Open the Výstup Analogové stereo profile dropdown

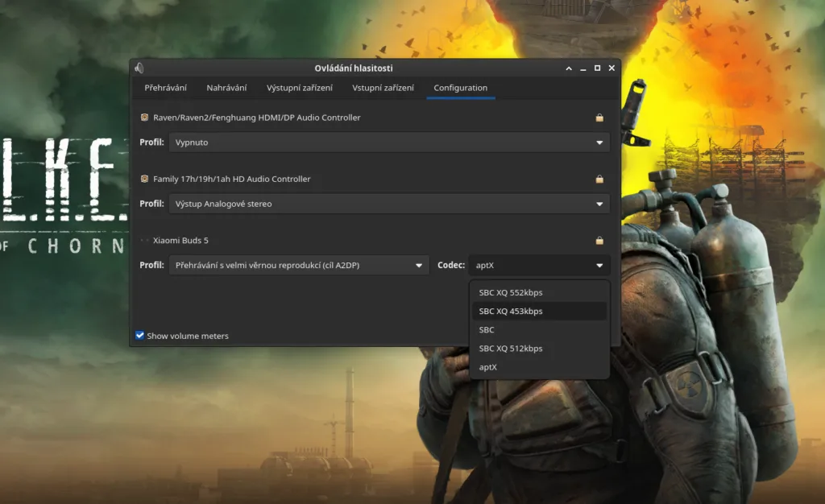(388, 204)
